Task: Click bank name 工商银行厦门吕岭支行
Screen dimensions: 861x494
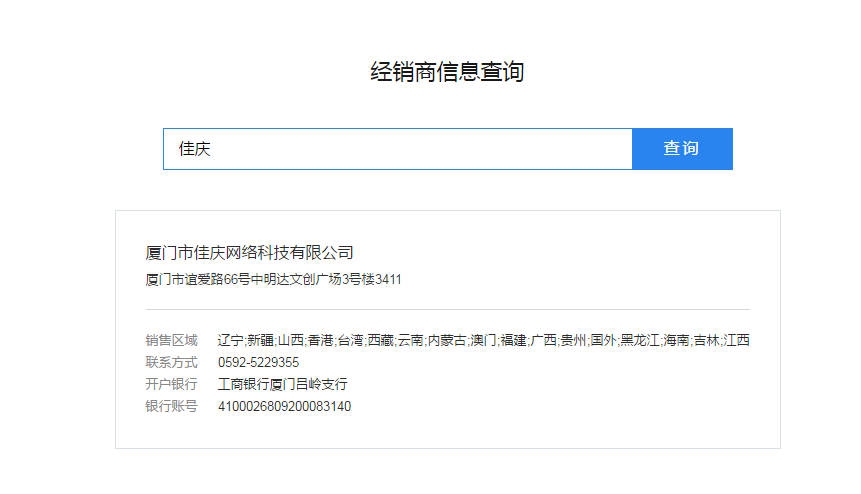Action: (x=283, y=384)
